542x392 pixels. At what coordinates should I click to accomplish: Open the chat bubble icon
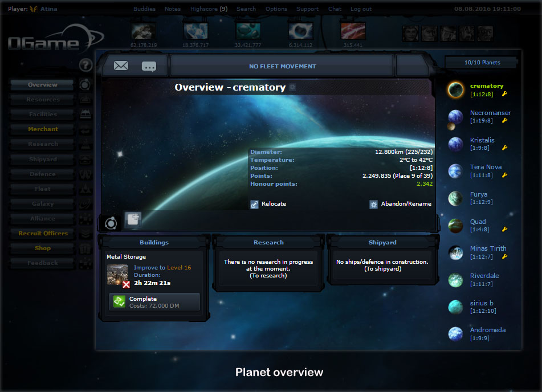tap(149, 66)
